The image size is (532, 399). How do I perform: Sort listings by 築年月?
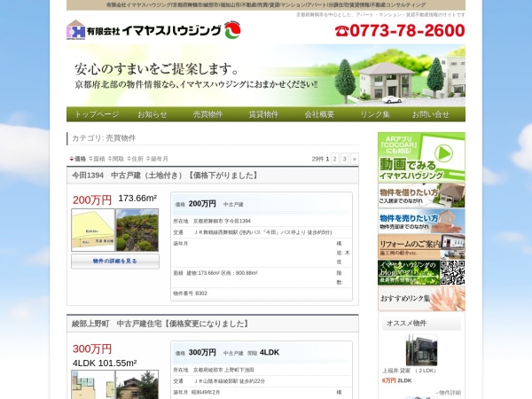(157, 159)
